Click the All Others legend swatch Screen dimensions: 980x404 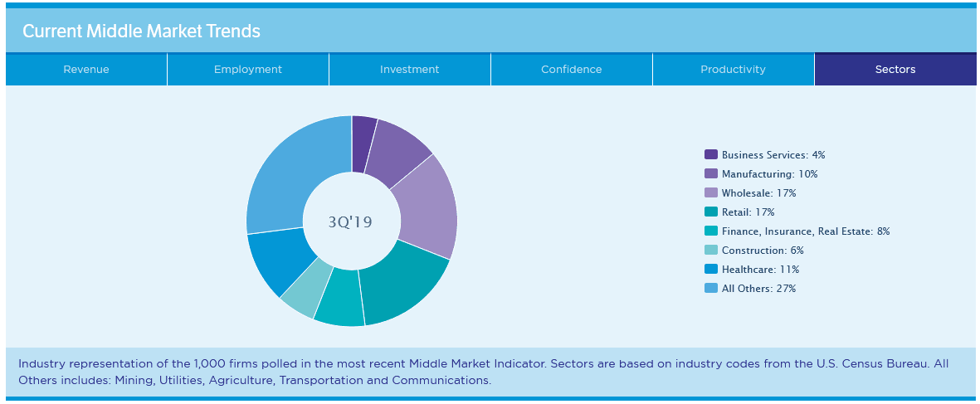(x=711, y=289)
